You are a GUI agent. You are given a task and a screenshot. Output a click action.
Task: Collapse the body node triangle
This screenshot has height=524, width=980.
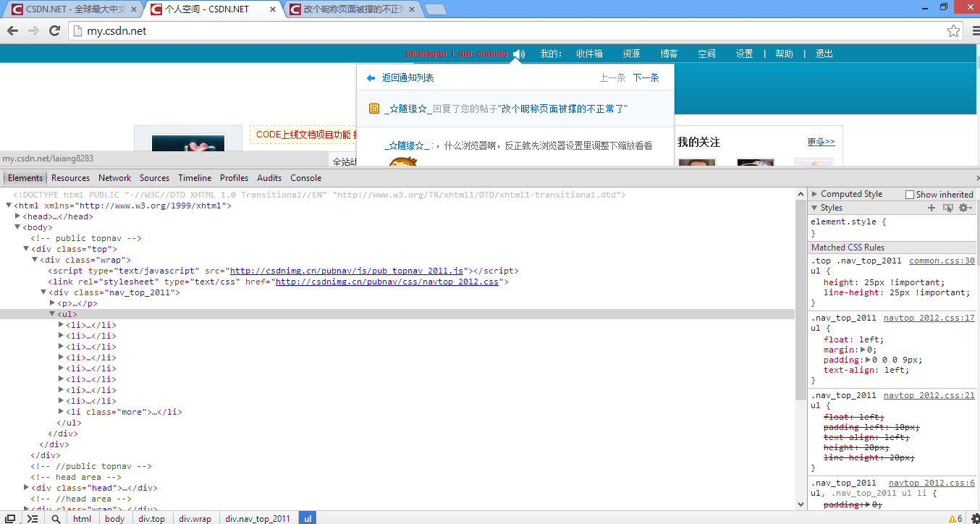pyautogui.click(x=17, y=227)
